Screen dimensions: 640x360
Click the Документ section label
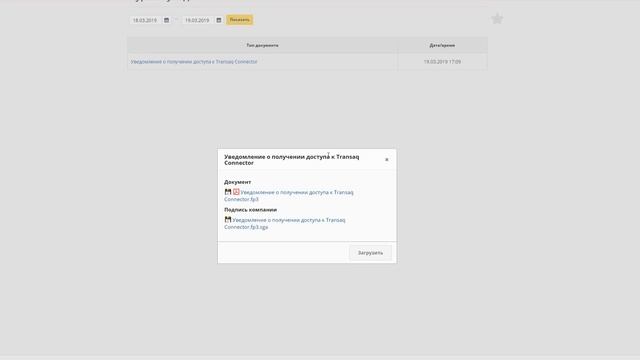[238, 182]
